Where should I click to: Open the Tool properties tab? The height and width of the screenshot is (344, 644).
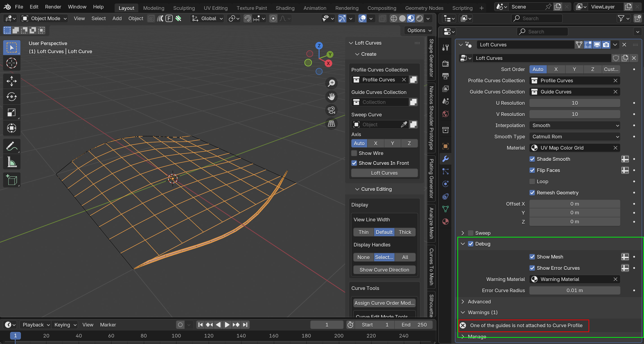(x=446, y=47)
